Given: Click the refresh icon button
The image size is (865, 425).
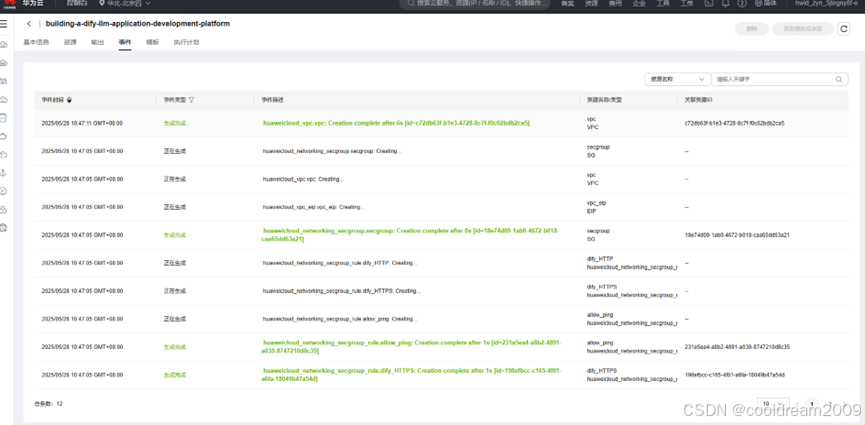Looking at the screenshot, I should (843, 29).
